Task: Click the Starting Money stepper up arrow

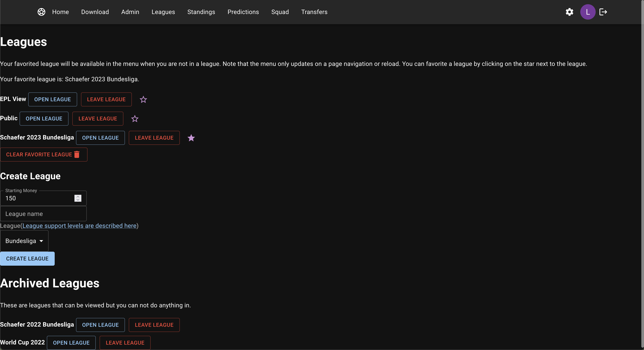Action: point(78,197)
